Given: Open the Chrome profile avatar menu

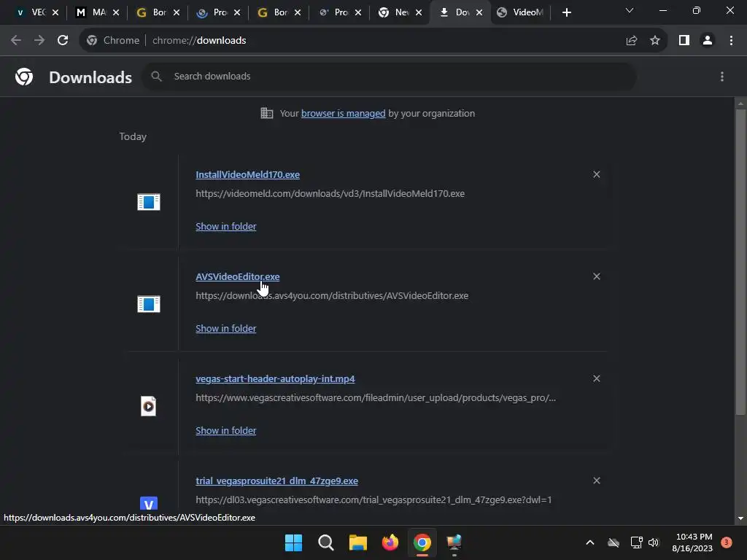Looking at the screenshot, I should (708, 41).
